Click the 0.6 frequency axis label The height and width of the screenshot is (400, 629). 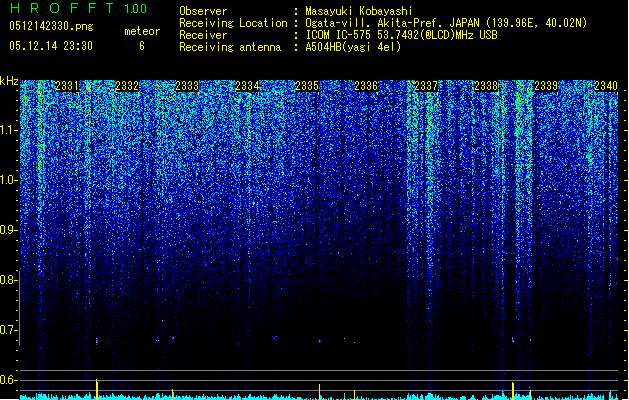(8, 380)
